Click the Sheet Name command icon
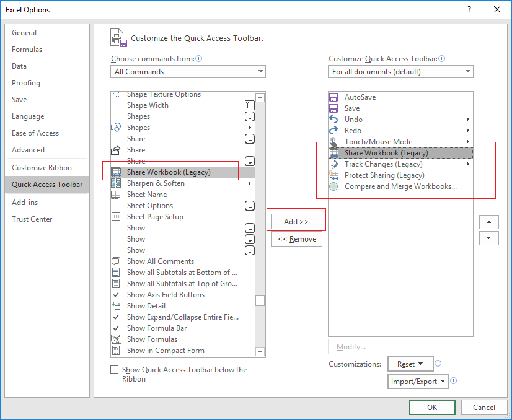Viewport: 512px width, 420px height. (116, 195)
